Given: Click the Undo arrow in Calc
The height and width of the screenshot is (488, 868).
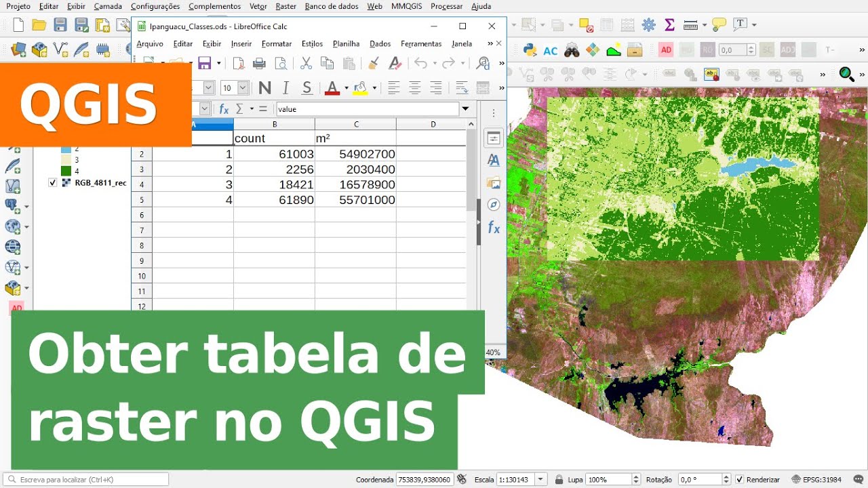Looking at the screenshot, I should point(420,63).
